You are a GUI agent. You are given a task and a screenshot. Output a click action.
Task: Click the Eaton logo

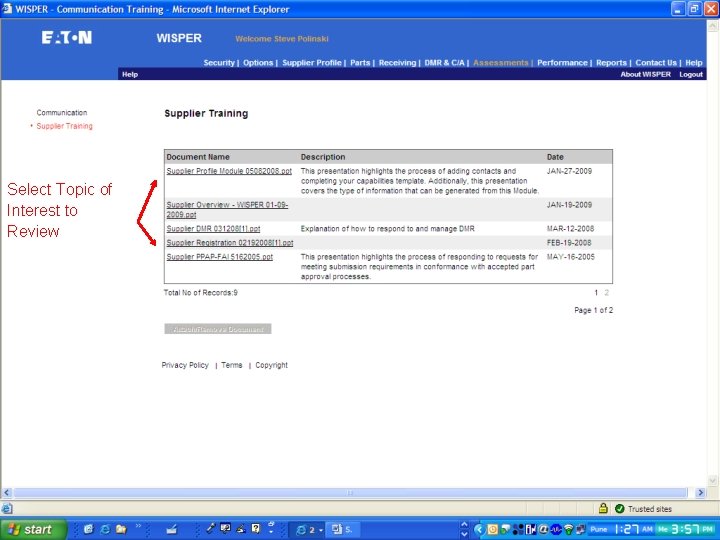[x=67, y=38]
